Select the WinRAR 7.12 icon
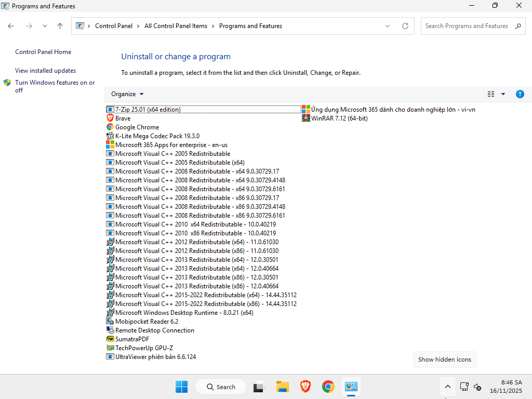Viewport: 532px width, 399px height. point(305,118)
